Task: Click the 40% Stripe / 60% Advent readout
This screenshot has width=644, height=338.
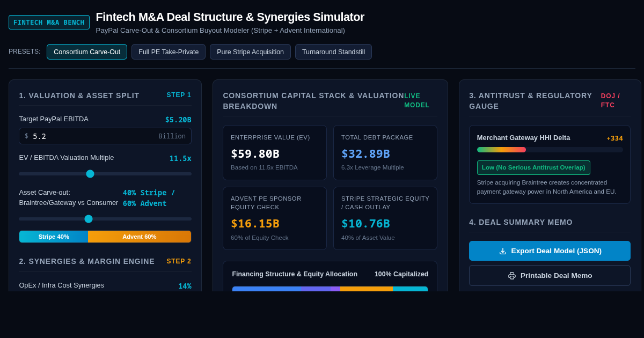Action: [149, 198]
